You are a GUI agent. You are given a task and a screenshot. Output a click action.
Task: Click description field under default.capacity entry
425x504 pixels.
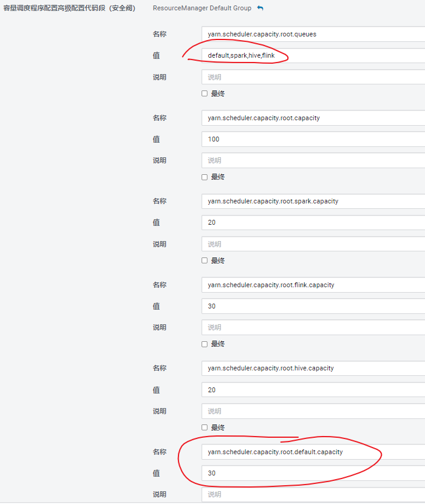pyautogui.click(x=313, y=494)
